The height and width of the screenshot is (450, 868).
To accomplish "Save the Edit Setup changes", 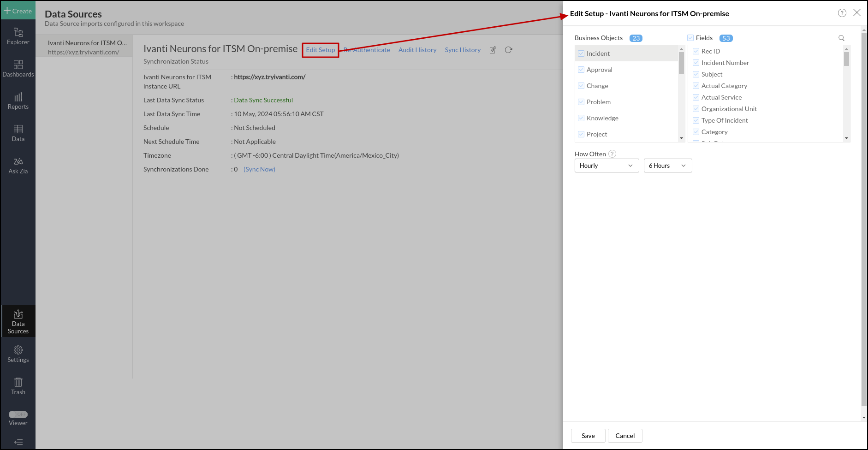I will (x=588, y=436).
